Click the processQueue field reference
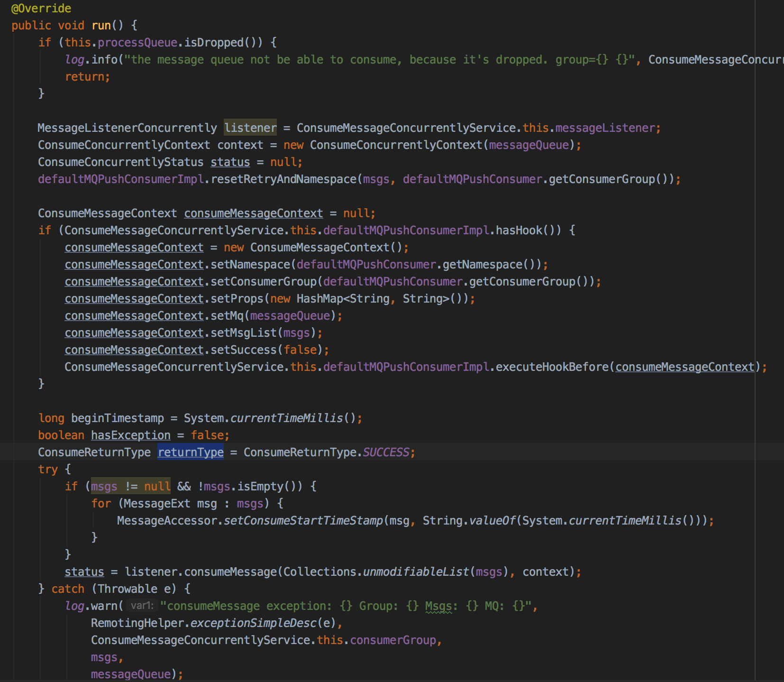The image size is (784, 682). (137, 43)
